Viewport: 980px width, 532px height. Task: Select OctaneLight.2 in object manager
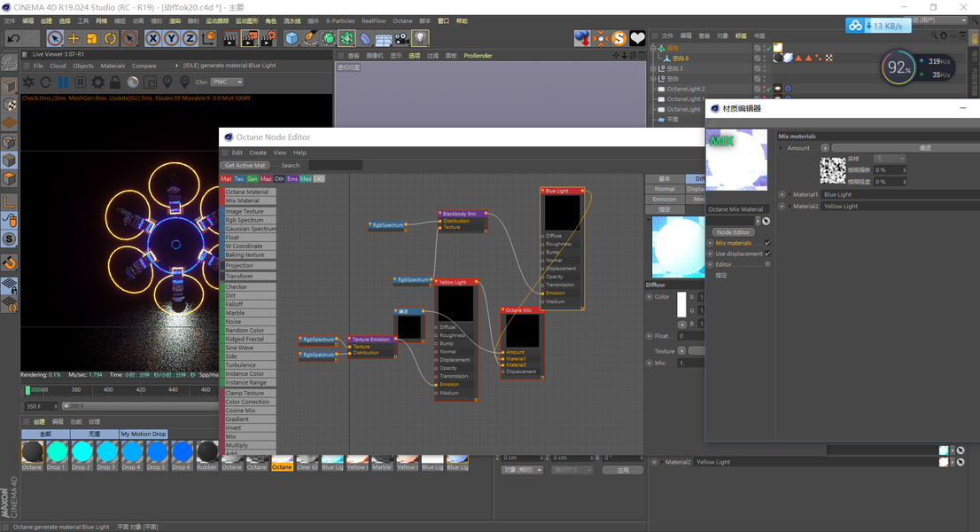click(685, 89)
